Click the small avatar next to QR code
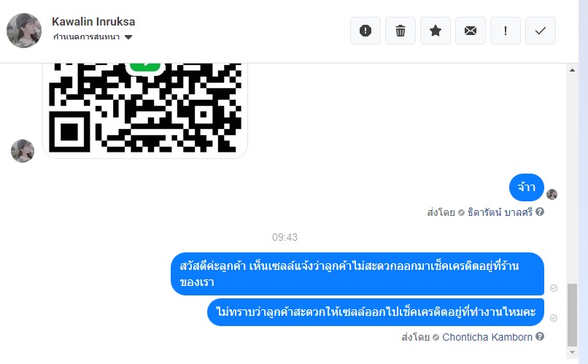Screen dimensions: 588x364 [x=23, y=151]
